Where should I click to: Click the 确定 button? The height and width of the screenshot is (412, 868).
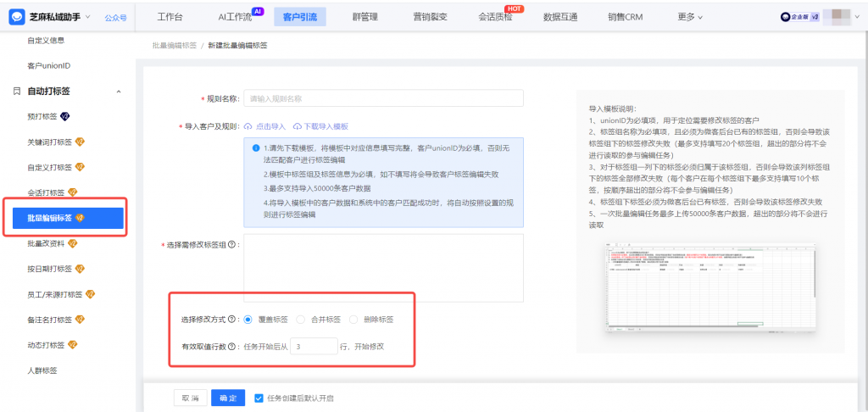[x=228, y=398]
